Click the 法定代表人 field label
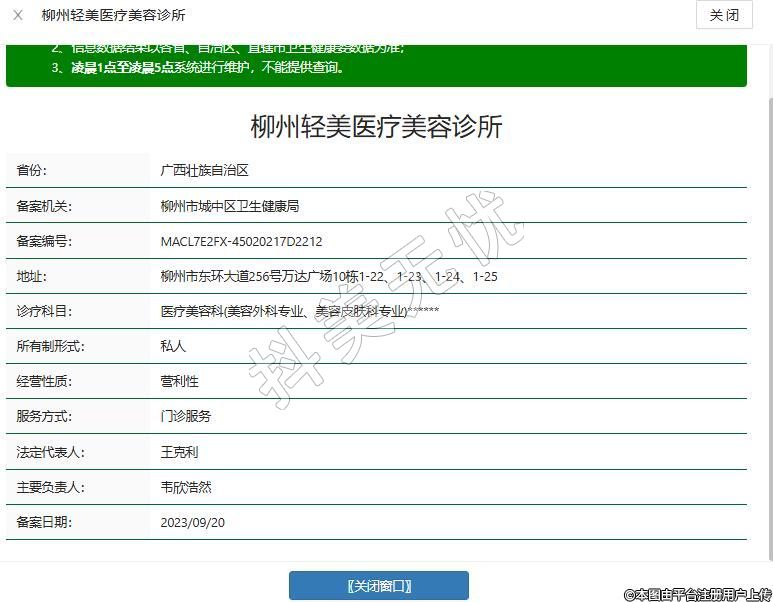The height and width of the screenshot is (602, 773). [x=51, y=452]
